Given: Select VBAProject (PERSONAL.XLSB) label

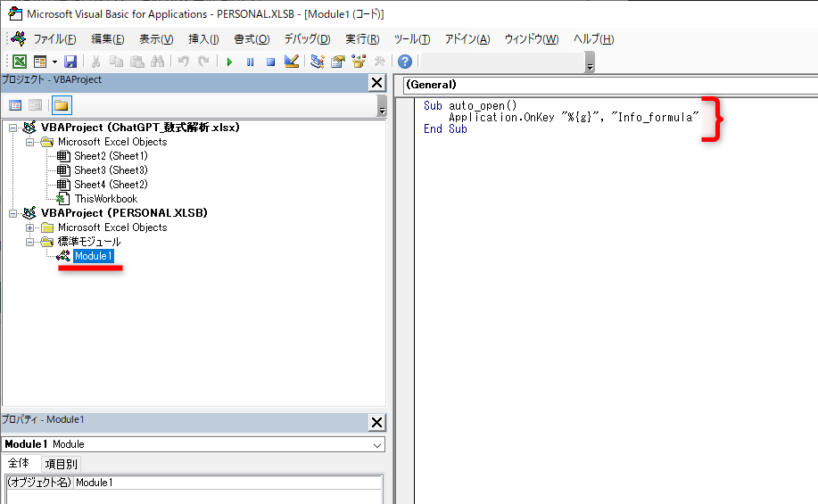Looking at the screenshot, I should click(x=124, y=213).
